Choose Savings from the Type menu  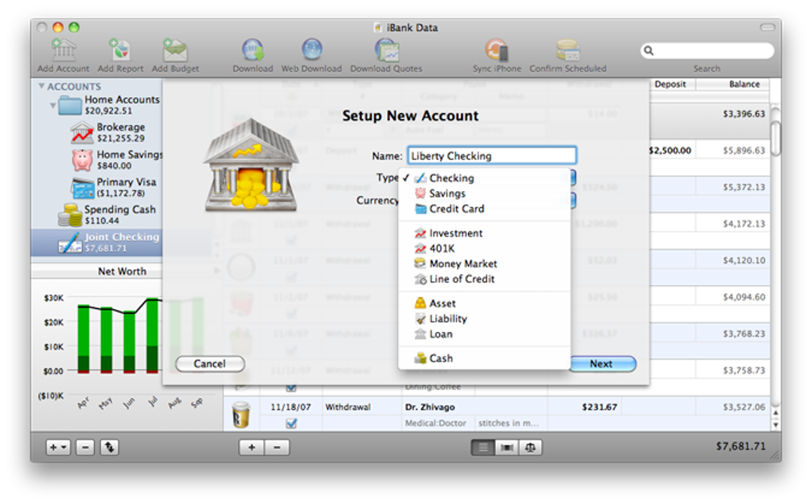pyautogui.click(x=484, y=193)
